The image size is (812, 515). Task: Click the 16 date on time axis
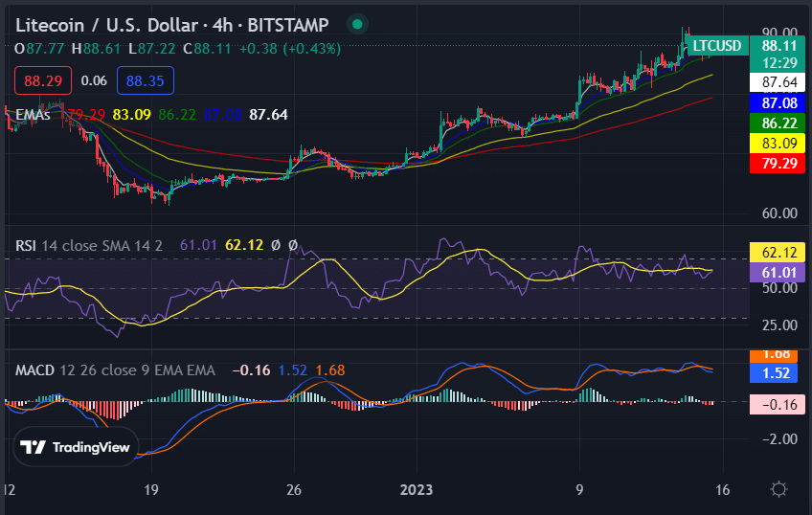tap(722, 490)
